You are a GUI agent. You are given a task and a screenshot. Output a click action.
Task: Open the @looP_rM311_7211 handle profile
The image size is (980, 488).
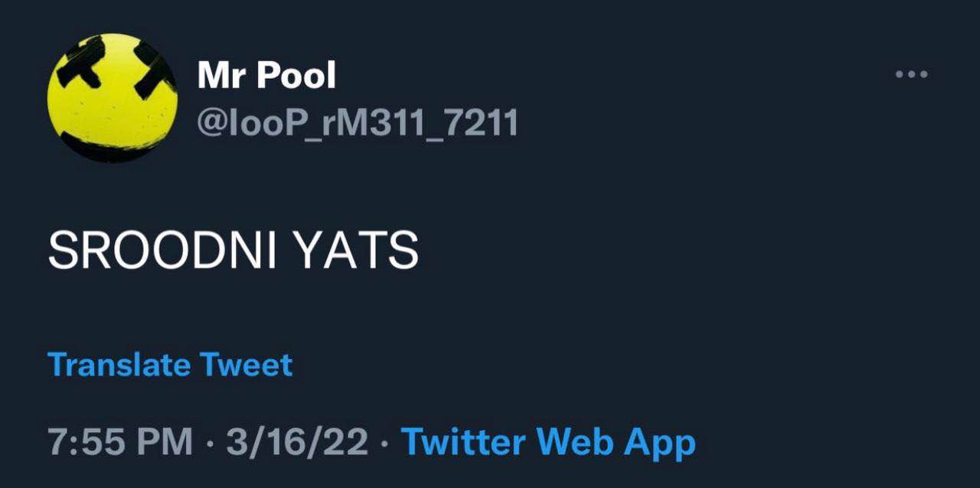358,123
